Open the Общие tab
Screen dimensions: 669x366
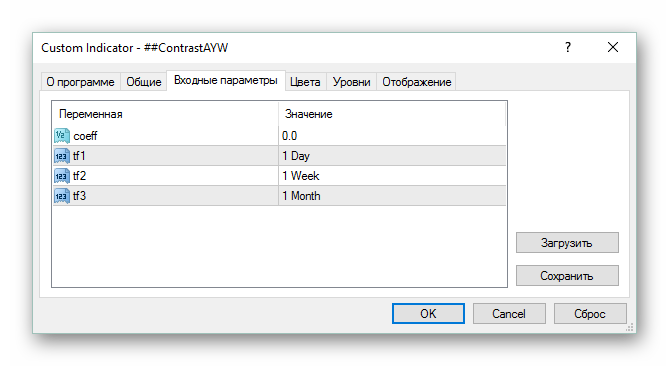pyautogui.click(x=143, y=82)
